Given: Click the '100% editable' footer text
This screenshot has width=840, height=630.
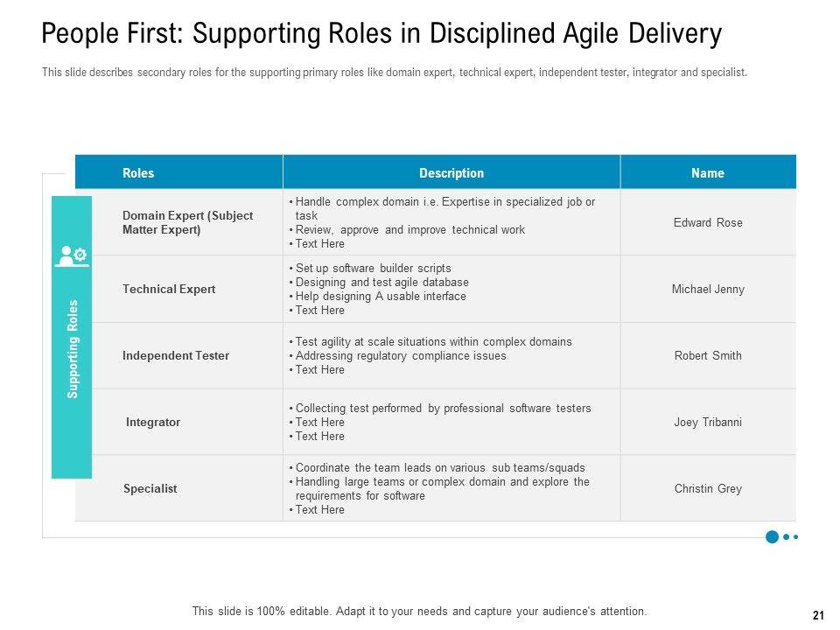Looking at the screenshot, I should 419,612.
